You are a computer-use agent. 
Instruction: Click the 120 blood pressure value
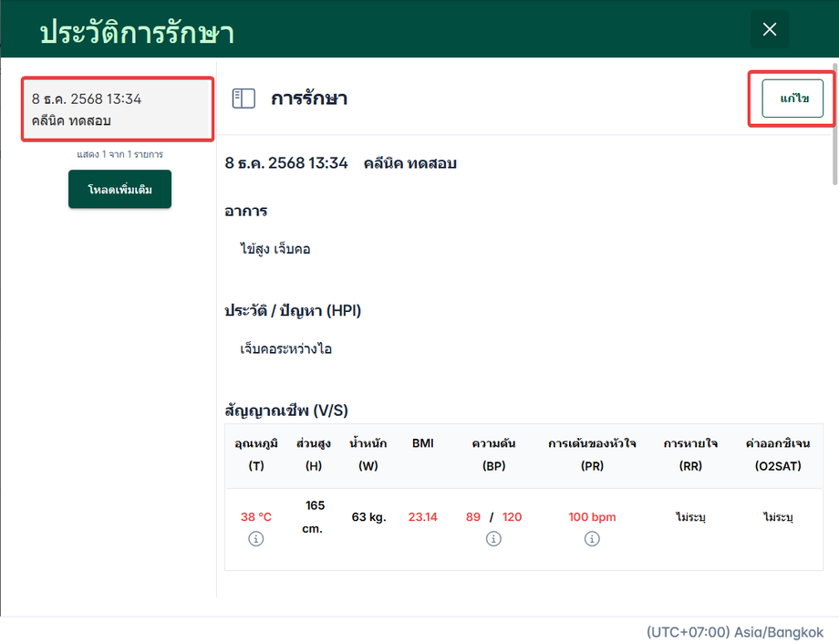coord(512,517)
